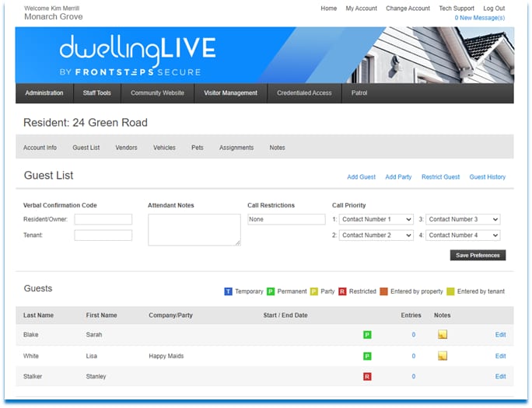Open Call Priority 4 dropdown

coord(463,235)
